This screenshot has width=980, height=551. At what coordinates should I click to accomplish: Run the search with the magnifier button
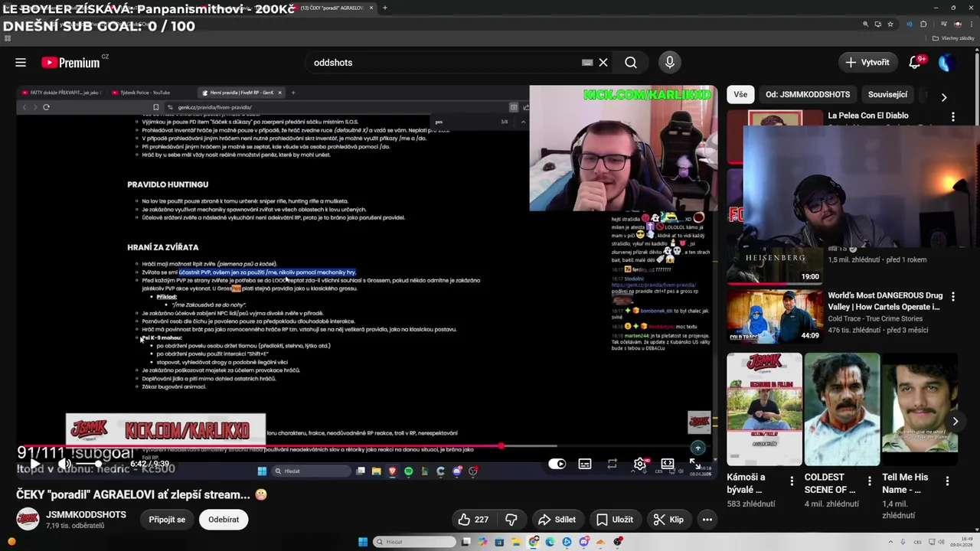click(x=631, y=63)
